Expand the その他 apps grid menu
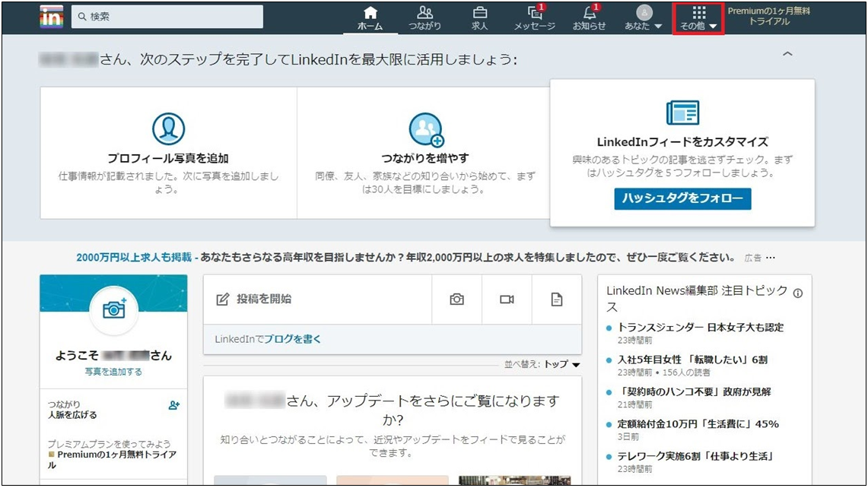 point(698,18)
